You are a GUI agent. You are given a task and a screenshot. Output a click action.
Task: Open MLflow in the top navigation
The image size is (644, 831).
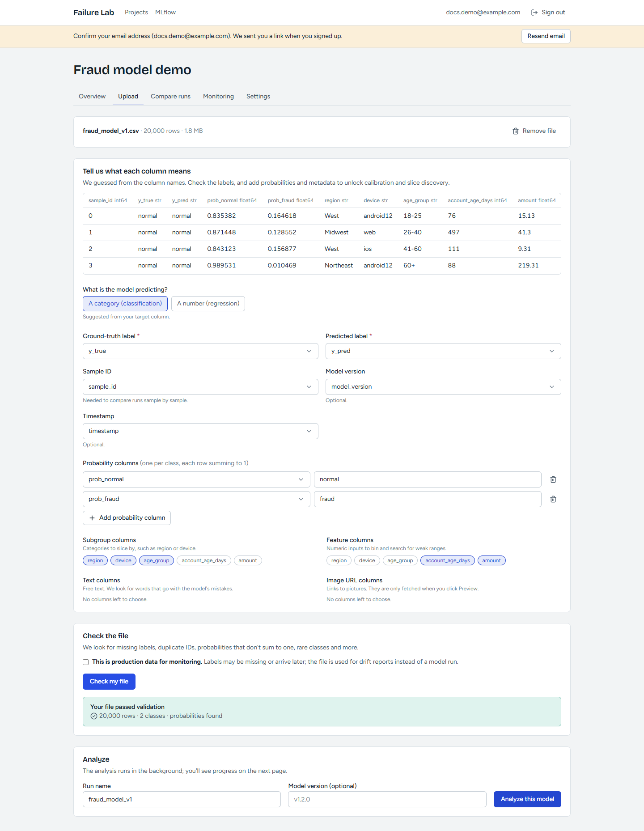click(x=165, y=13)
